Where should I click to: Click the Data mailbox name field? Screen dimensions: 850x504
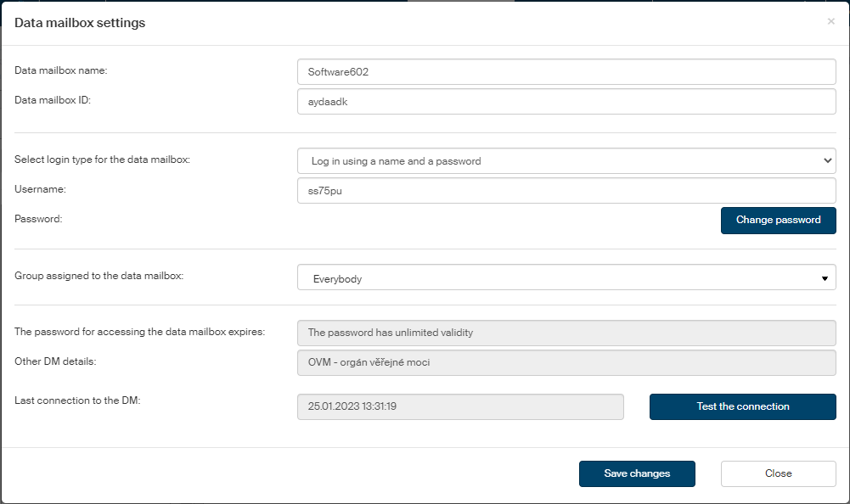[566, 72]
